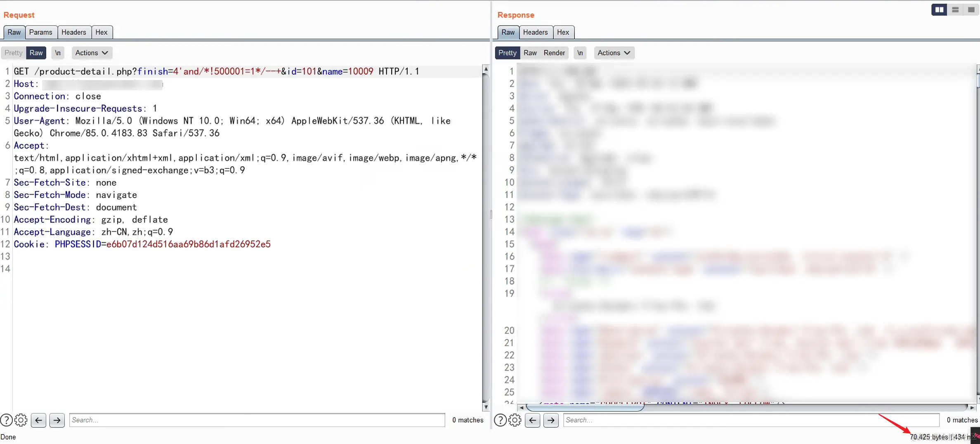Image resolution: width=980 pixels, height=444 pixels.
Task: Click the Response search input field
Action: [751, 420]
